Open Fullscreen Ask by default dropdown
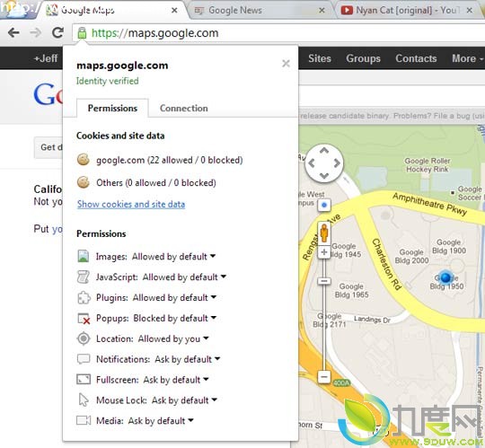Viewport: 485px width, 448px height. [176, 380]
